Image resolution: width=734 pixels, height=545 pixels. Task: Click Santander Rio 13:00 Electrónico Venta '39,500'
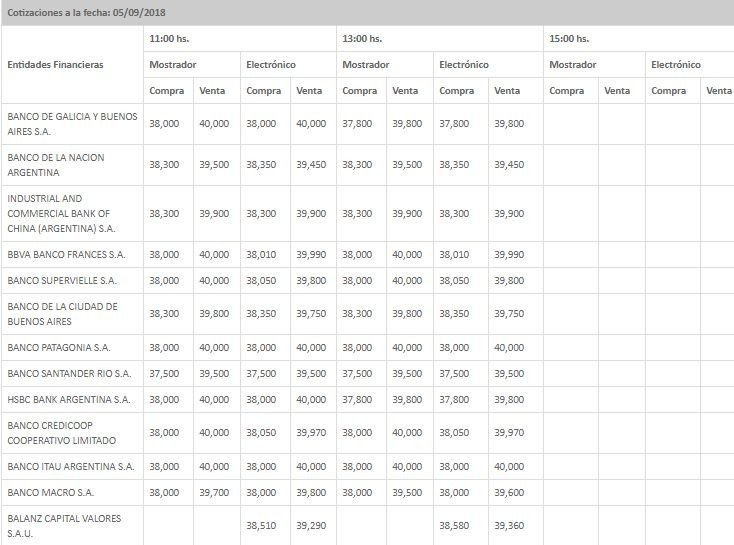click(x=509, y=374)
